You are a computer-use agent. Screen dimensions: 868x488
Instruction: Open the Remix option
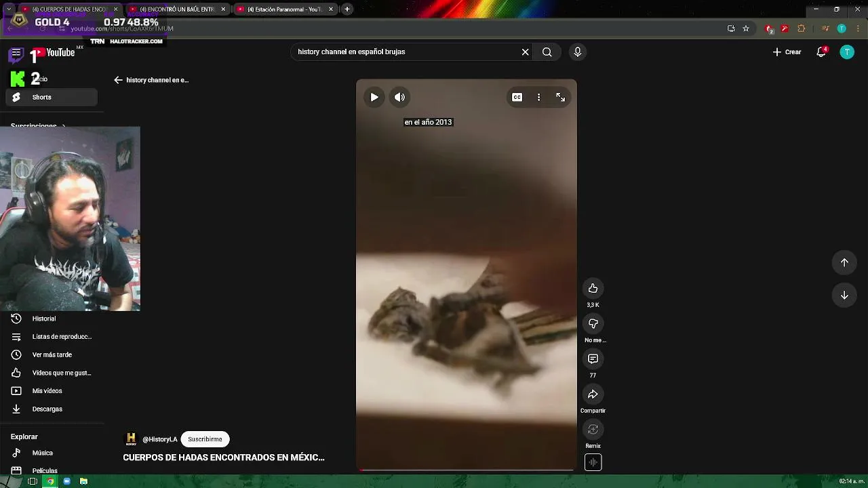pos(593,429)
